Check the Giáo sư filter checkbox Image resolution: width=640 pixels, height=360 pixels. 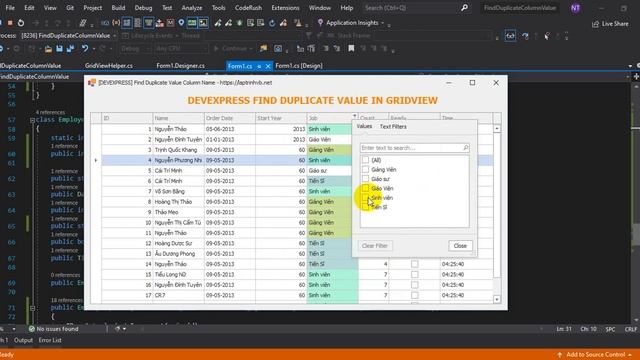click(365, 179)
